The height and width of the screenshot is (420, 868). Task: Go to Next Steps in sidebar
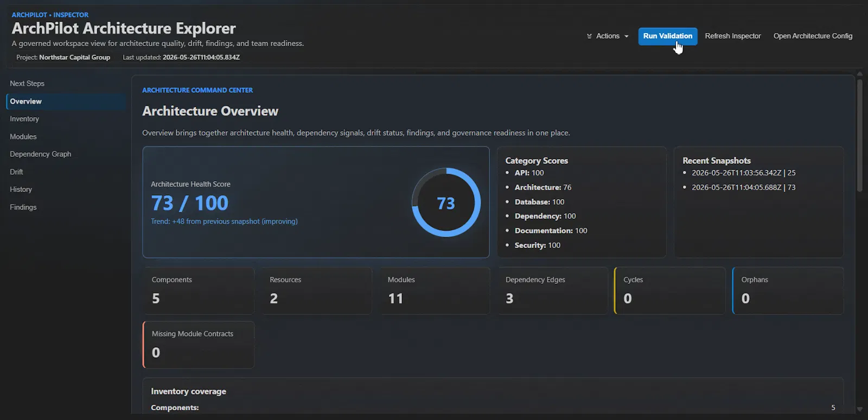[x=65, y=84]
